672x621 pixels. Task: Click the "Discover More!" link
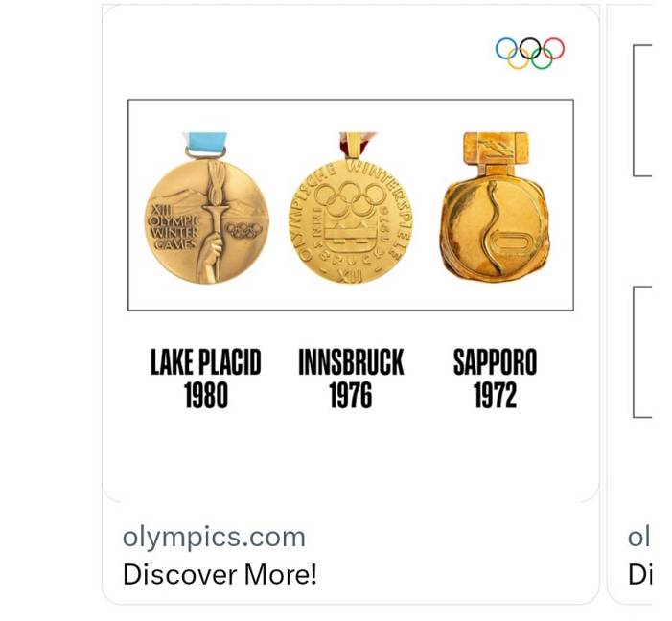click(x=220, y=574)
